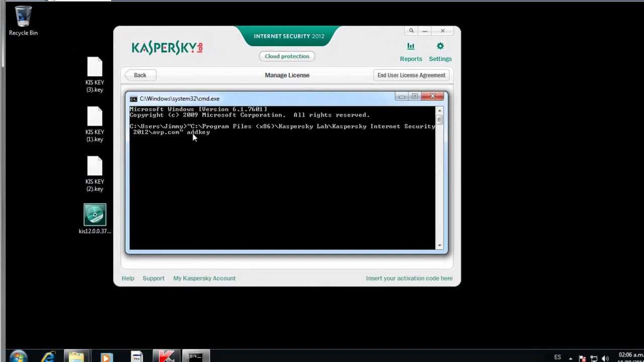644x362 pixels.
Task: Show hidden tray icons arrow
Action: 571,358
